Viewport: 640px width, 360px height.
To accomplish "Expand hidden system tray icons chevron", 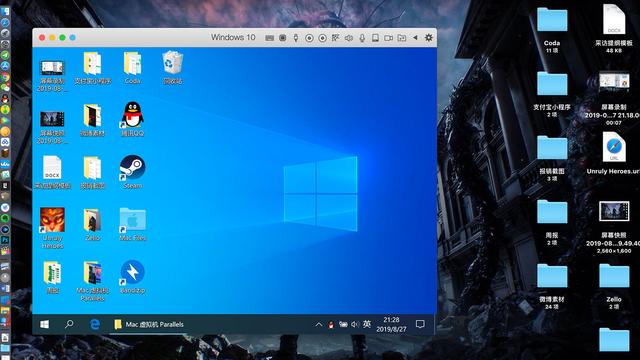I will coord(318,325).
